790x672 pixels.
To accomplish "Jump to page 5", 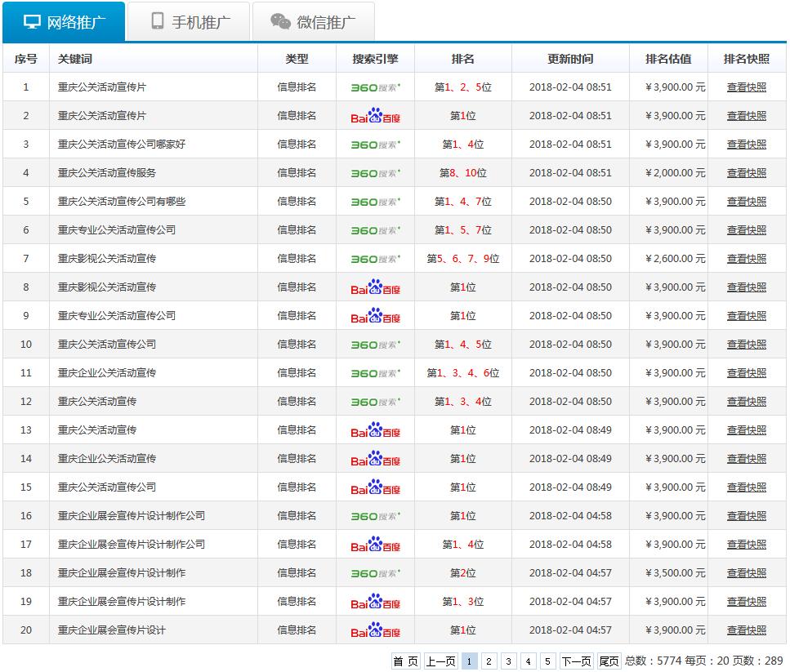I will 547,661.
